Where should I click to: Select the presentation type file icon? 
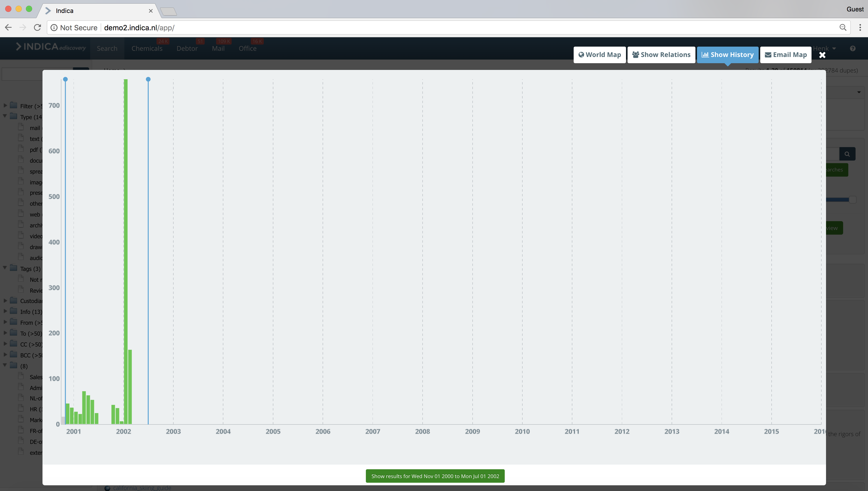21,192
